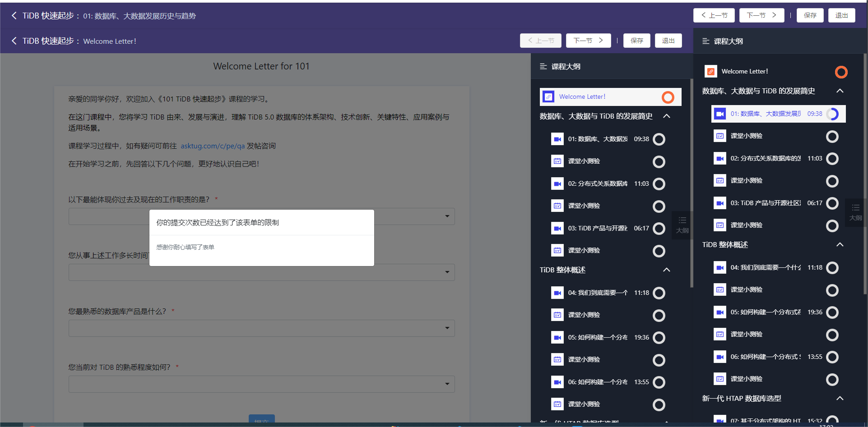Click the back arrow in the background window header
The height and width of the screenshot is (427, 868).
[14, 16]
